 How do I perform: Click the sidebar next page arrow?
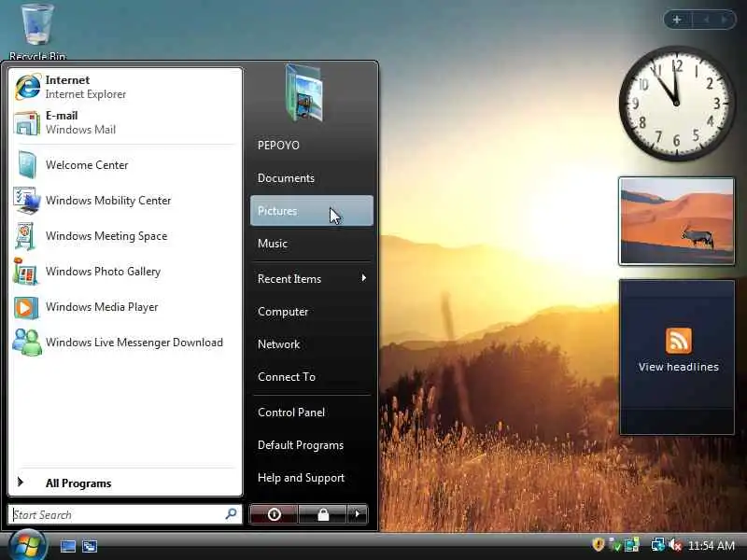[x=725, y=20]
